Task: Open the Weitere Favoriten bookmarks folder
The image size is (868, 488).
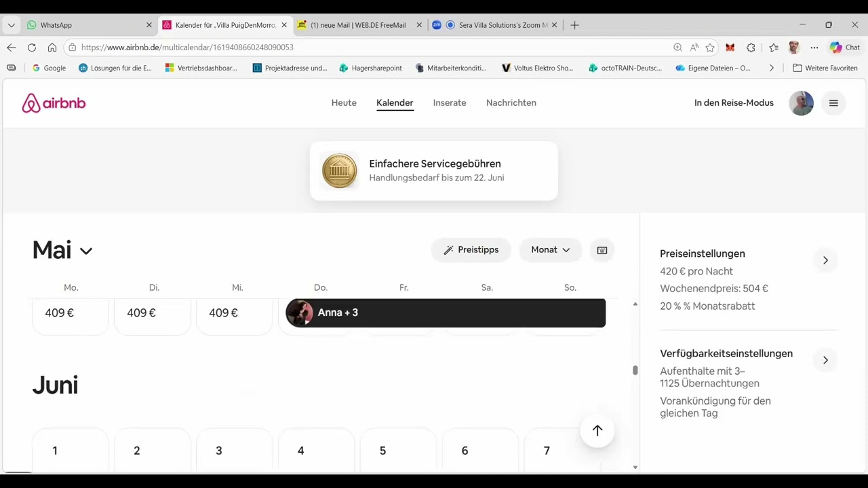Action: 825,68
